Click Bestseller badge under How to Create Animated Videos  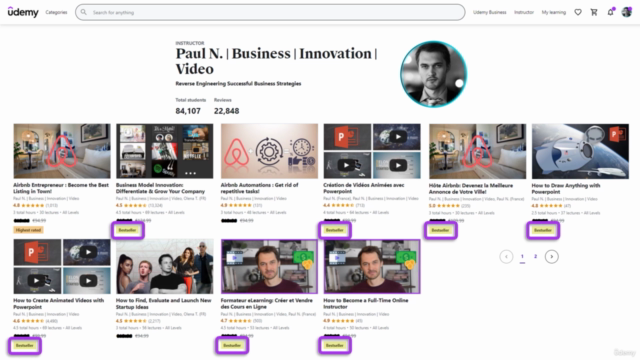pyautogui.click(x=24, y=346)
